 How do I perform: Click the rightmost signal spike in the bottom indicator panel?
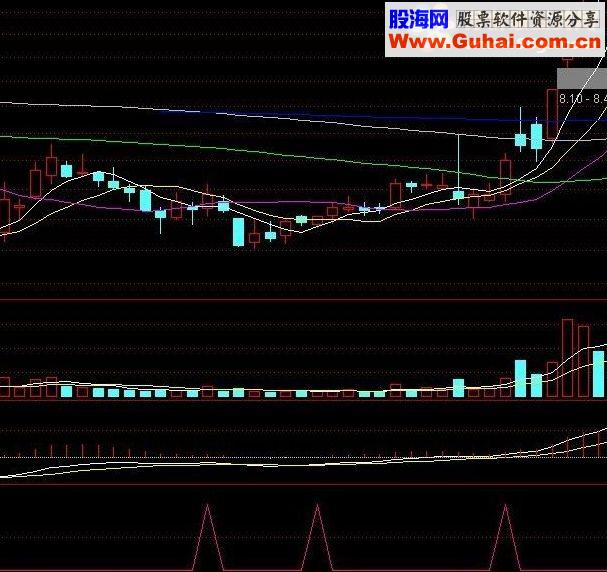point(506,536)
